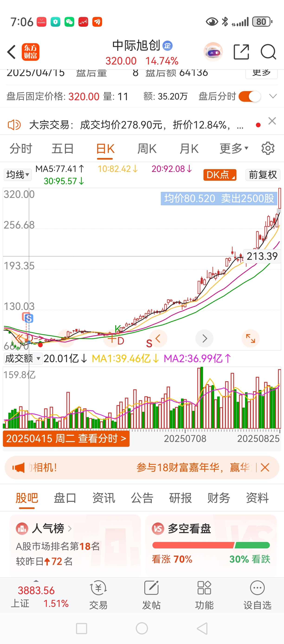
Task: Open the 财务 tab
Action: 219,498
